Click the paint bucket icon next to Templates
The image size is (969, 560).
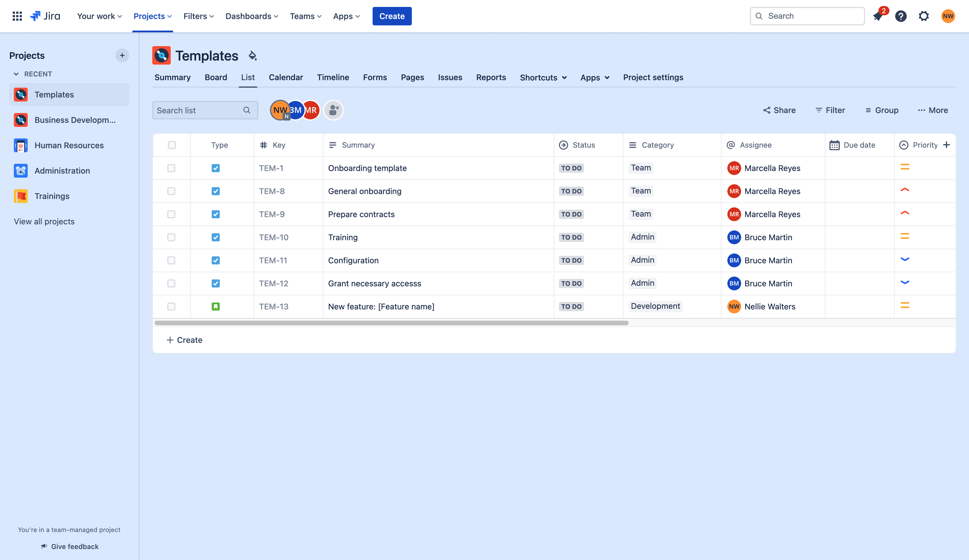coord(252,56)
